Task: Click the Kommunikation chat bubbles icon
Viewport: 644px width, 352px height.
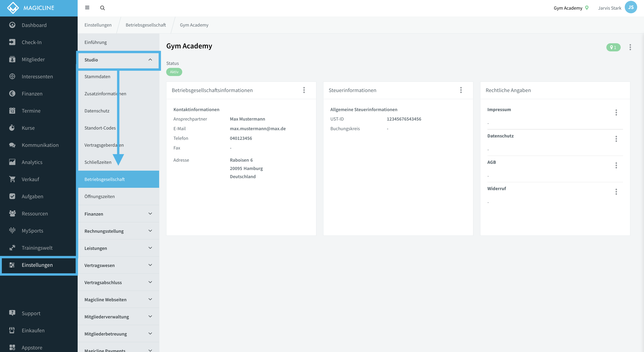Action: 12,145
